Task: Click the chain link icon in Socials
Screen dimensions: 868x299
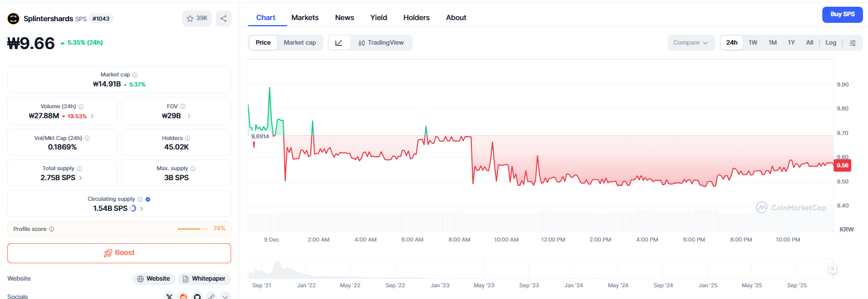Action: coord(211,296)
